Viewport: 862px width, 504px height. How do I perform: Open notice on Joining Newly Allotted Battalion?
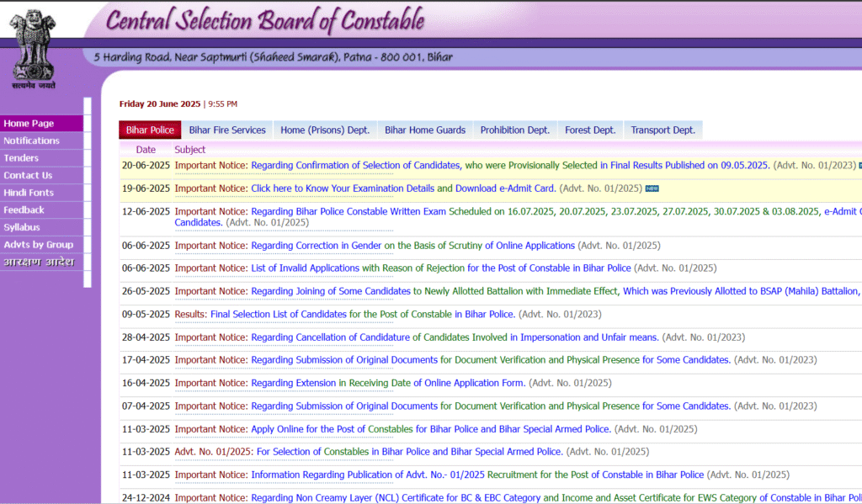tap(556, 291)
